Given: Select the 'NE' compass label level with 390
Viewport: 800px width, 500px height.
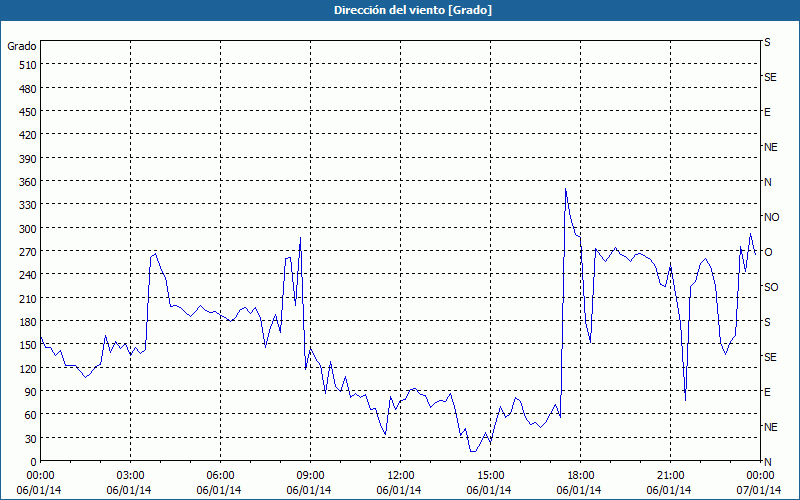Looking at the screenshot, I should [770, 147].
